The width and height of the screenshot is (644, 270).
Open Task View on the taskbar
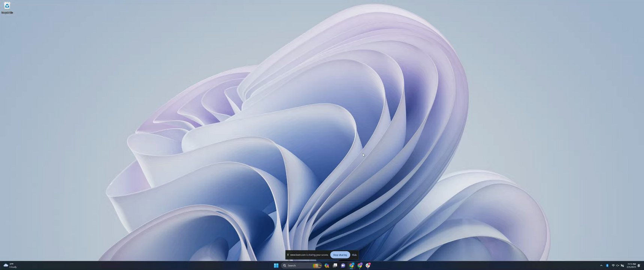(x=335, y=265)
